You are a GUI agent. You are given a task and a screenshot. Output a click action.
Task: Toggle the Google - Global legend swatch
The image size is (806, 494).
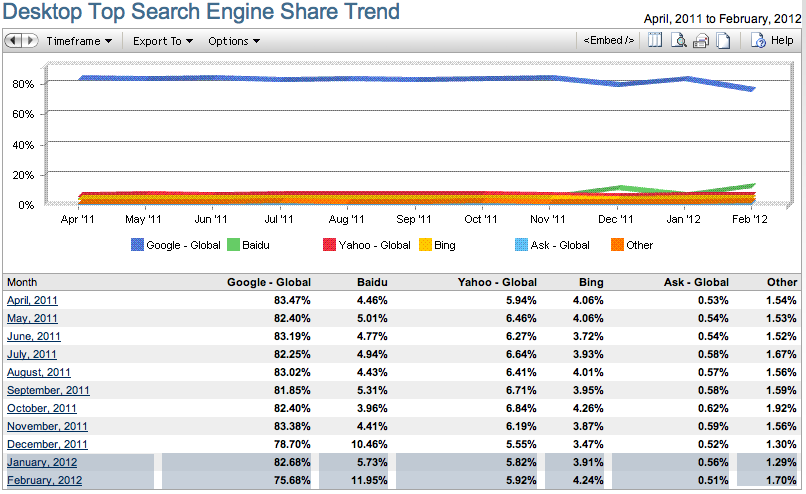[x=138, y=245]
